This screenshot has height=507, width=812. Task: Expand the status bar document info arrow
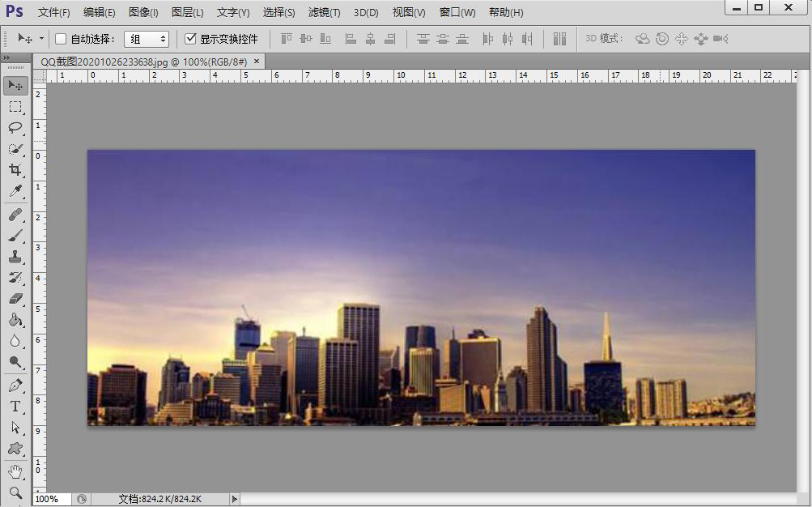pos(235,499)
